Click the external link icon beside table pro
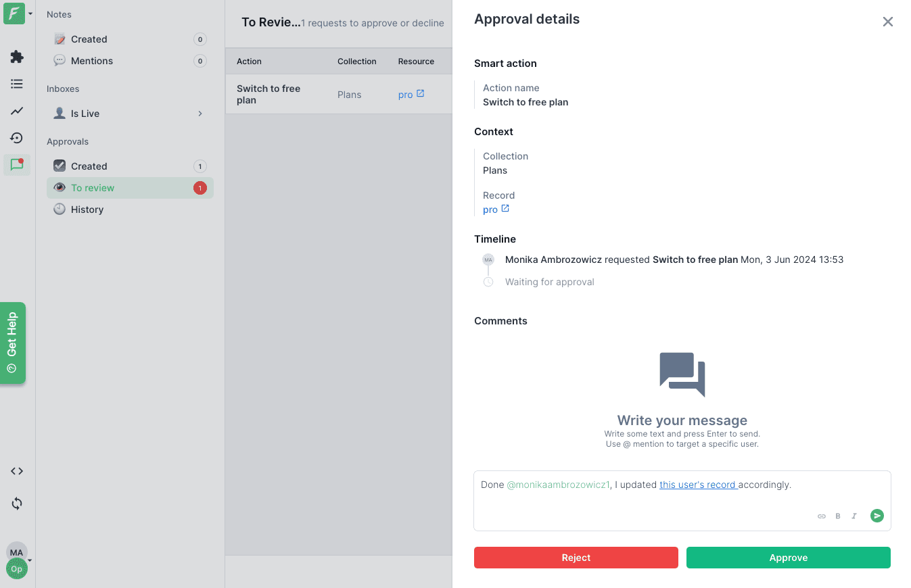The width and height of the screenshot is (911, 588). [x=420, y=94]
